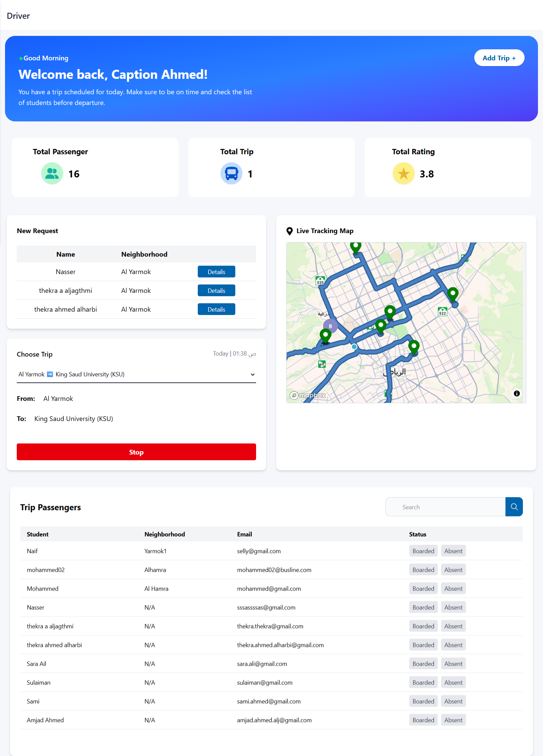Click the Driver header title
Screen dimensions: 543x756
18,16
